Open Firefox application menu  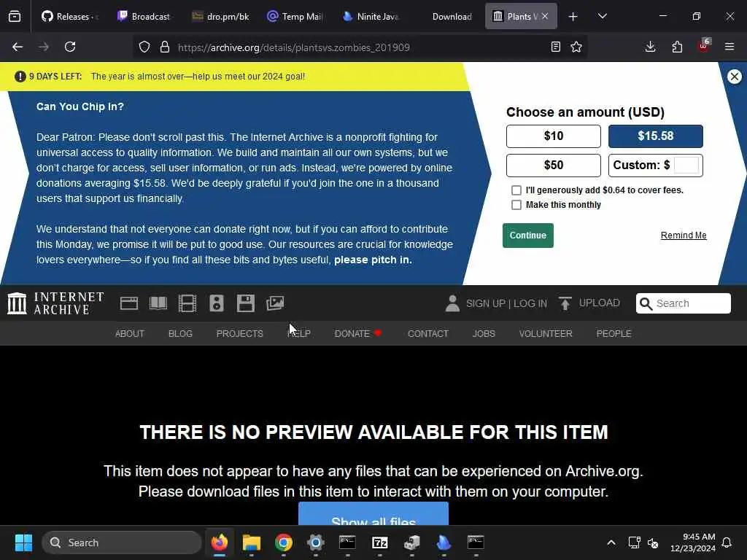tap(729, 47)
